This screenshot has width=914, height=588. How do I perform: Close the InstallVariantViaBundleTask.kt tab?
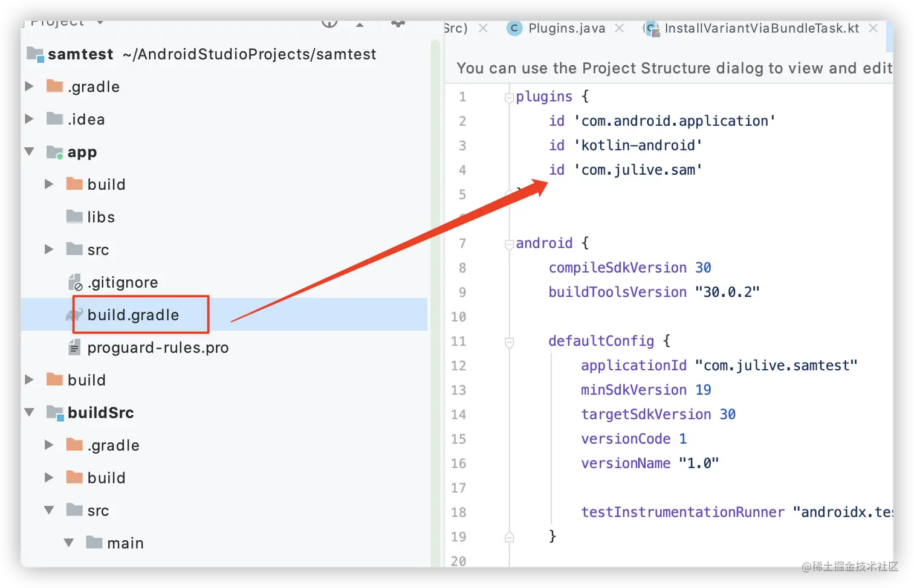click(x=873, y=28)
